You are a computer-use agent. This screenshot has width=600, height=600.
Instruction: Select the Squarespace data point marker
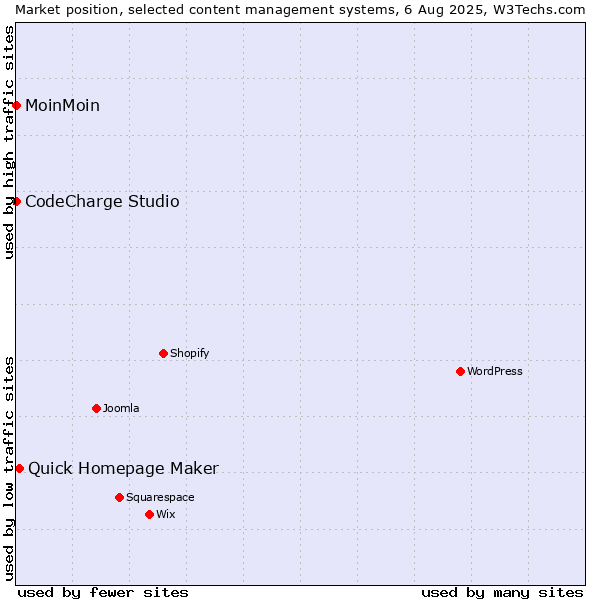click(119, 497)
